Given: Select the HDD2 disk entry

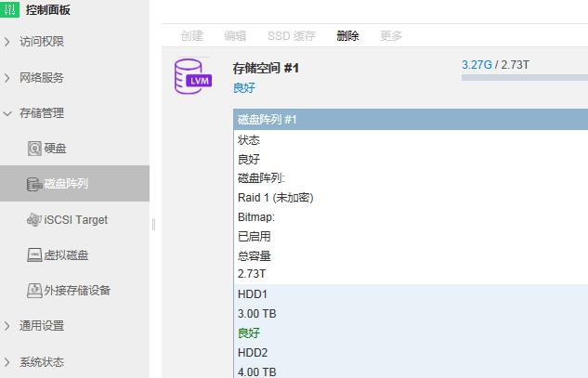Looking at the screenshot, I should tap(253, 353).
